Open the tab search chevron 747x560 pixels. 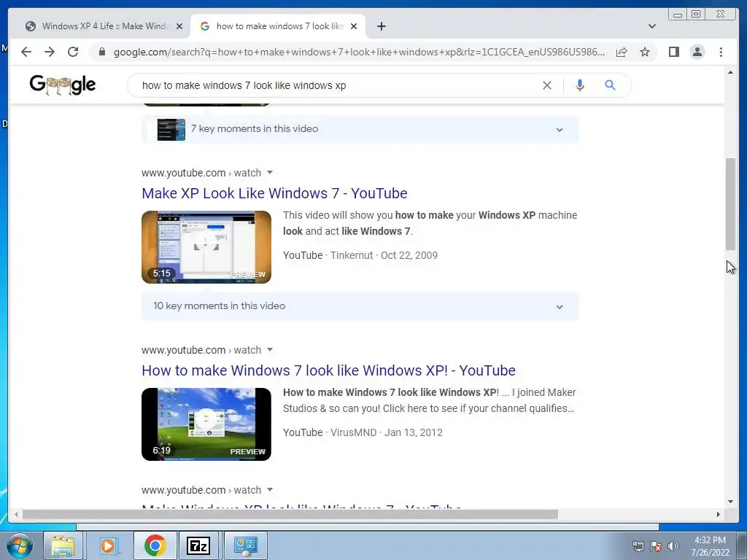[x=651, y=26]
